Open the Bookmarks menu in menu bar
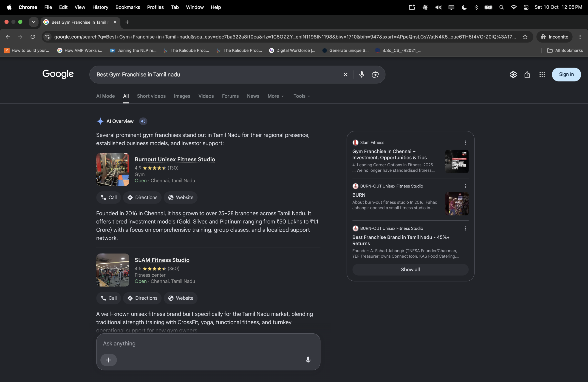Image resolution: width=588 pixels, height=382 pixels. coord(128,7)
